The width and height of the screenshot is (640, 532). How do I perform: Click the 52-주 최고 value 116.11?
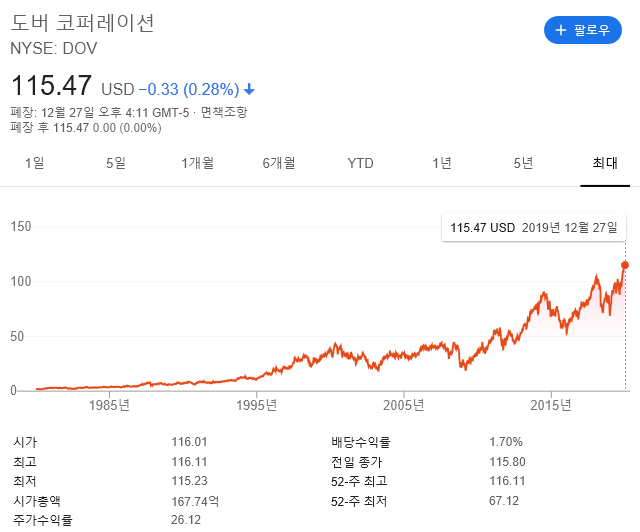(x=507, y=481)
